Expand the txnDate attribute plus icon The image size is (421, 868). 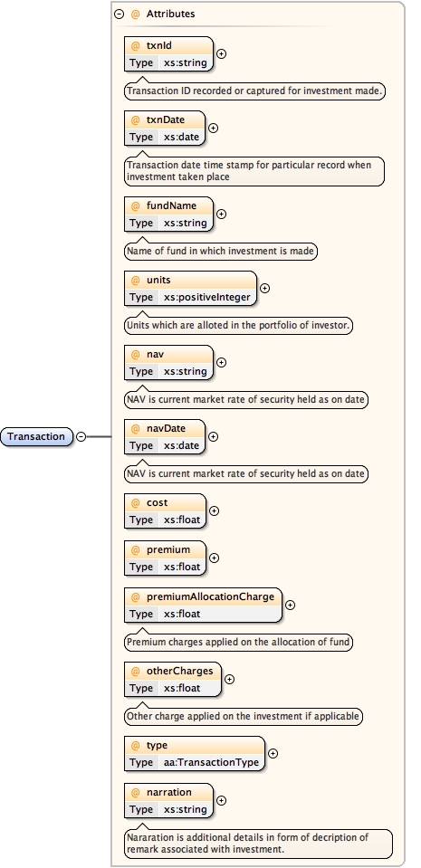214,128
